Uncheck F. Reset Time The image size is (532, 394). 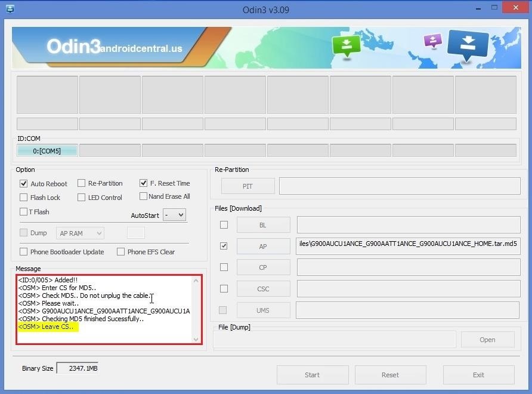click(143, 183)
